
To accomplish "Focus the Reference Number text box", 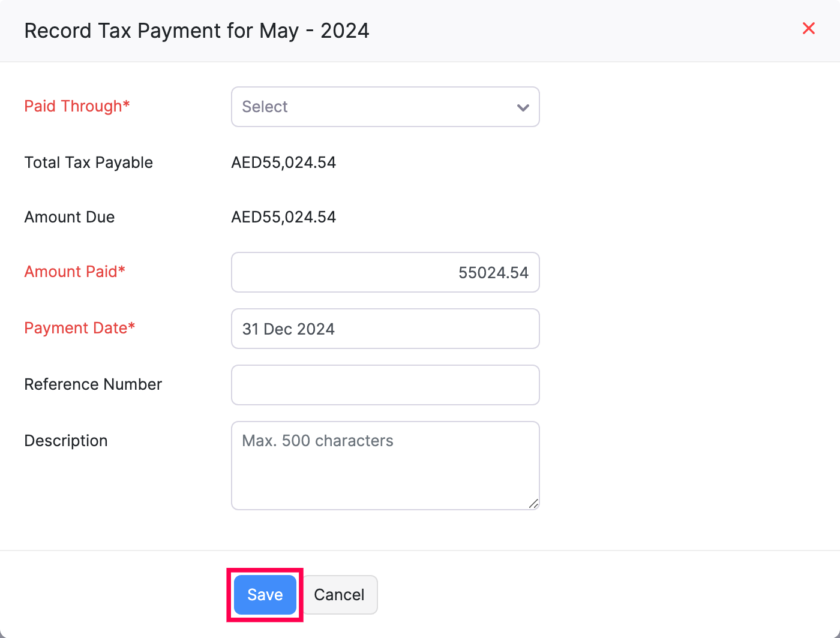I will pyautogui.click(x=385, y=385).
